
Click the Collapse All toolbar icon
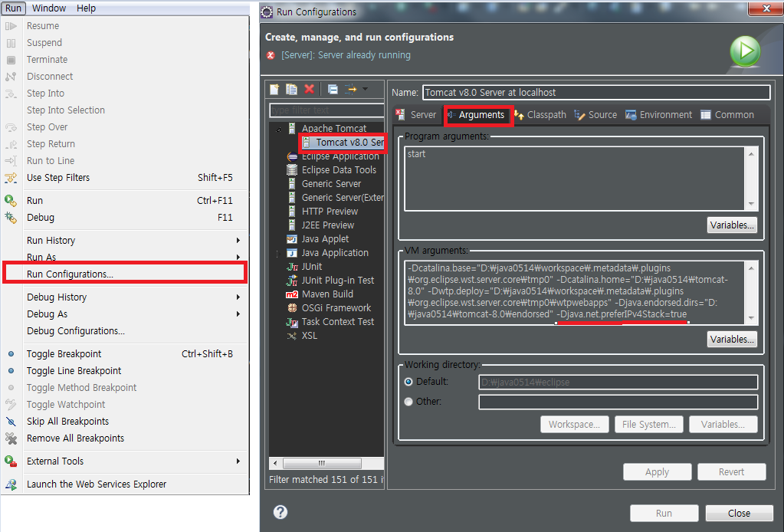333,90
